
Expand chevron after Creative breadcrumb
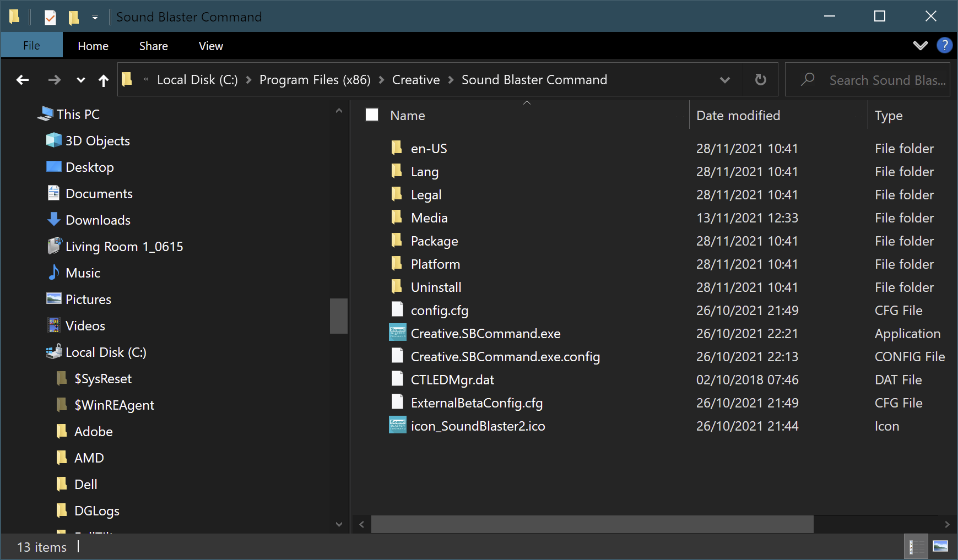point(451,80)
